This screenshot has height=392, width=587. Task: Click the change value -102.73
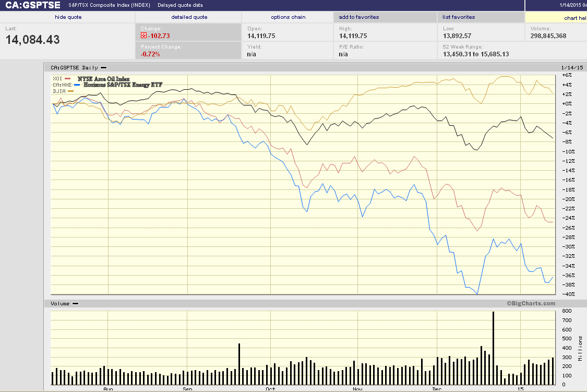pyautogui.click(x=159, y=36)
